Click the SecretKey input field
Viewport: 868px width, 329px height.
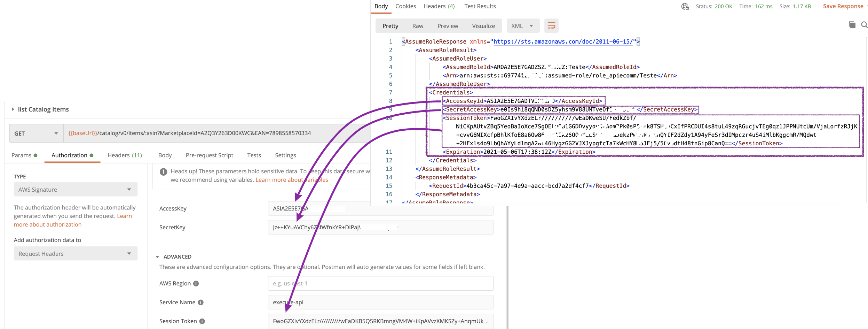pos(381,227)
